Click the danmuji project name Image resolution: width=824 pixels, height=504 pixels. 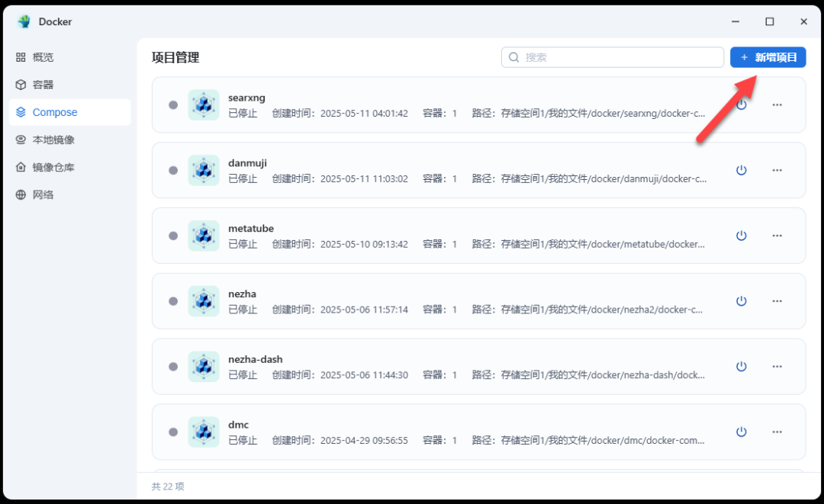tap(247, 163)
